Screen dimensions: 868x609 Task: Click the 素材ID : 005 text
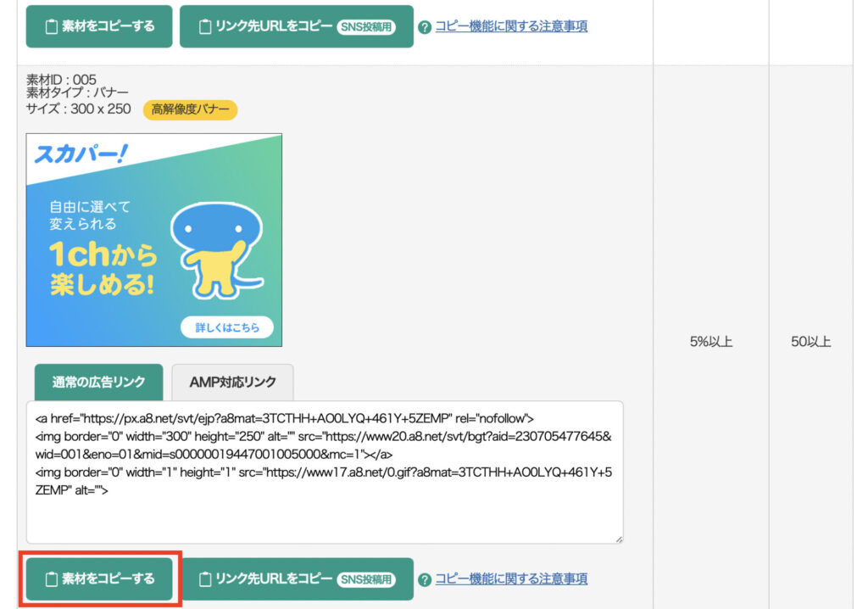pyautogui.click(x=61, y=79)
